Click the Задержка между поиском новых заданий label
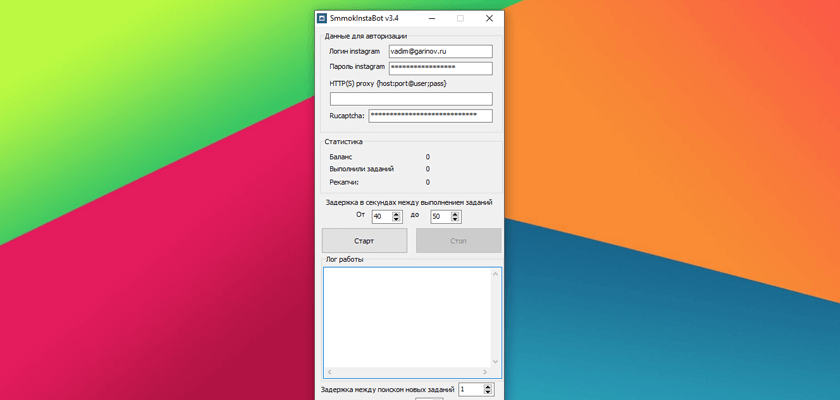This screenshot has height=400, width=840. pos(388,389)
